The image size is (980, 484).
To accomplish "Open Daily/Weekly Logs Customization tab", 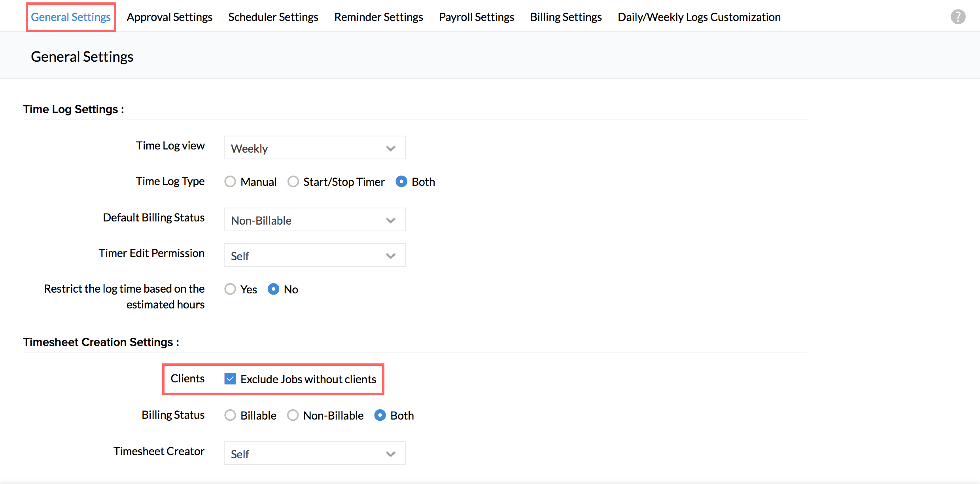I will coord(699,17).
